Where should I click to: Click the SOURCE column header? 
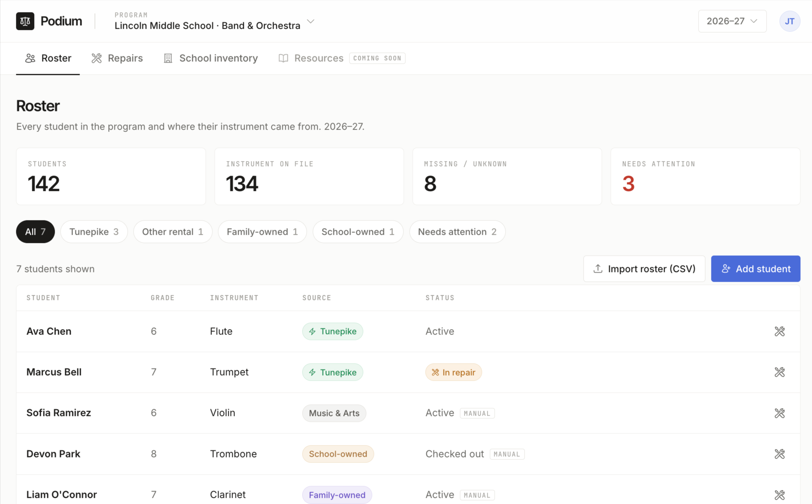click(x=317, y=298)
